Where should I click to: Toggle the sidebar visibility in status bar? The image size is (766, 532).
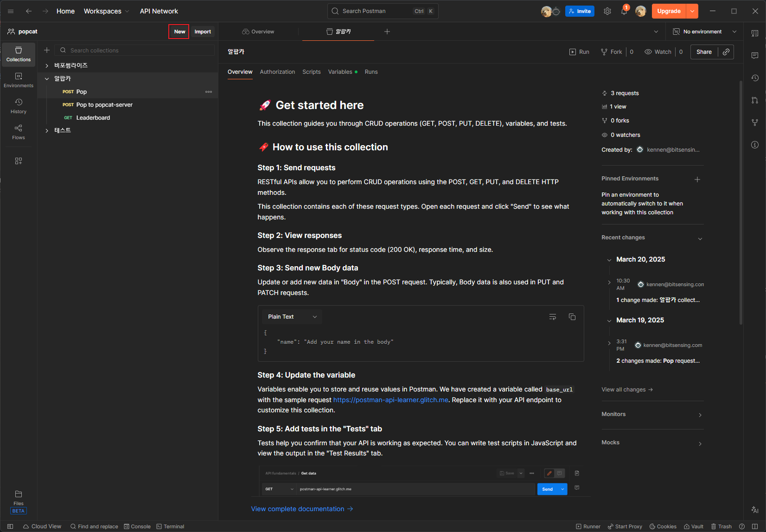click(x=10, y=526)
